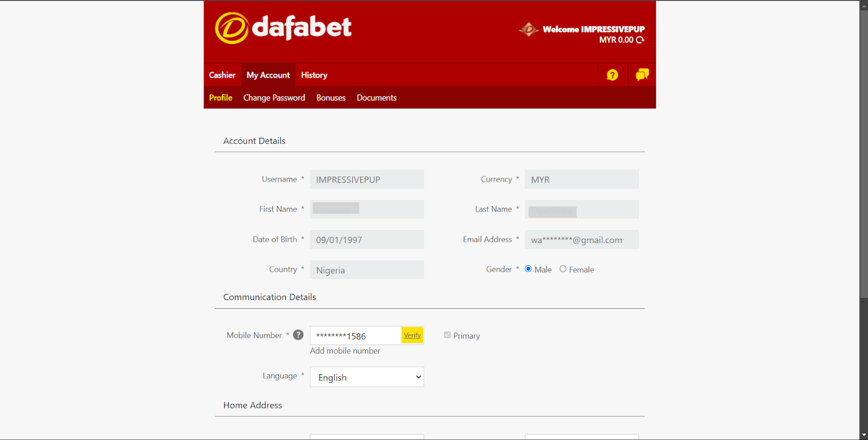868x440 pixels.
Task: Open the My Account tab
Action: point(268,75)
